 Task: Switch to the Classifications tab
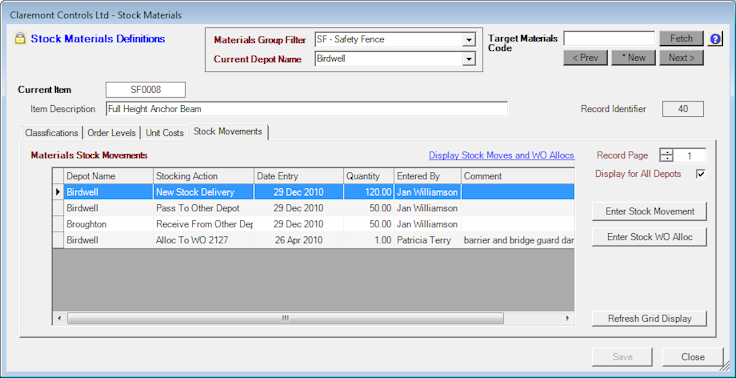click(52, 133)
